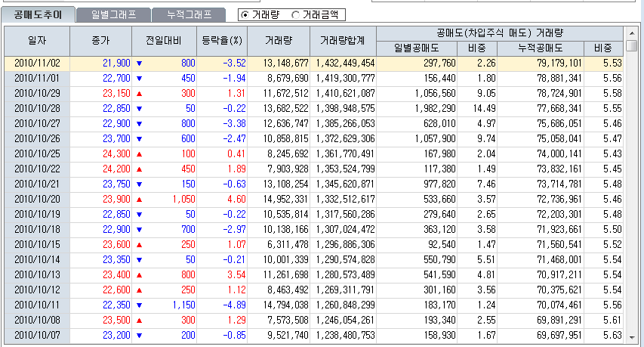Click the blue down arrow in 2010/10/27 row
Image resolution: width=644 pixels, height=347 pixels.
point(139,123)
